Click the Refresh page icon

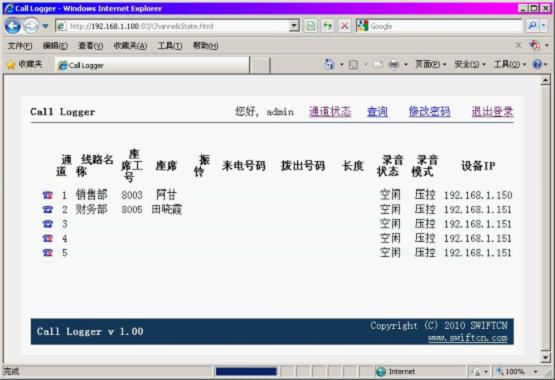328,26
